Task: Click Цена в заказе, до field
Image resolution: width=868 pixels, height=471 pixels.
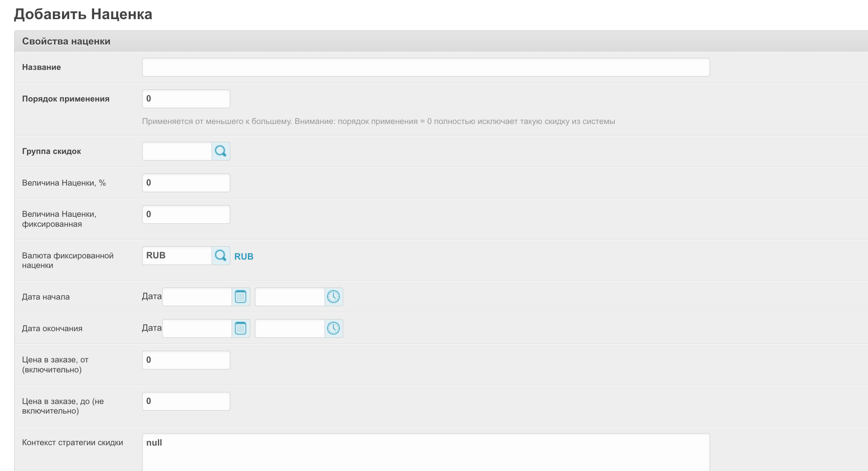Action: (186, 401)
